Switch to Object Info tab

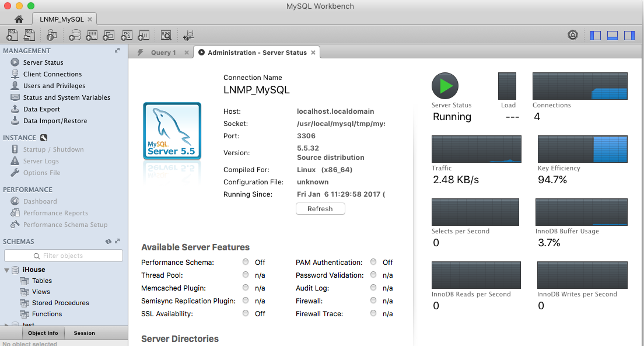click(43, 333)
